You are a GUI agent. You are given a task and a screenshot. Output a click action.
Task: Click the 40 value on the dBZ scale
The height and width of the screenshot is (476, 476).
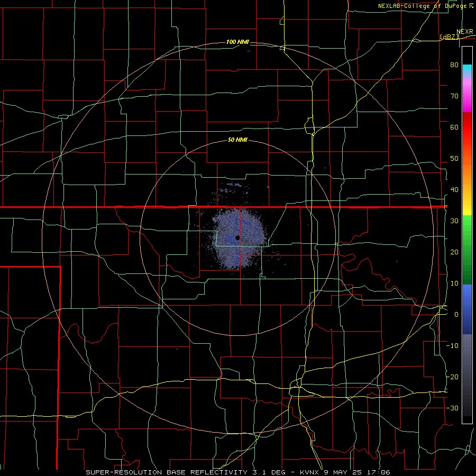[x=454, y=190]
